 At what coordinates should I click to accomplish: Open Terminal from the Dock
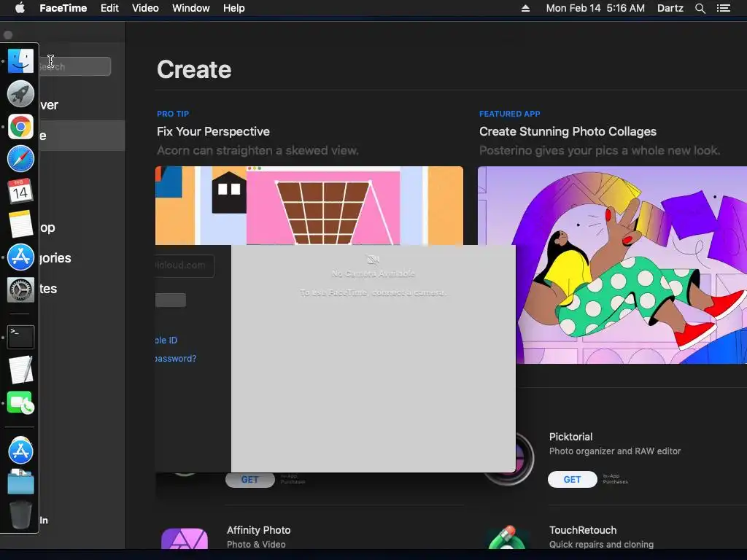point(20,337)
